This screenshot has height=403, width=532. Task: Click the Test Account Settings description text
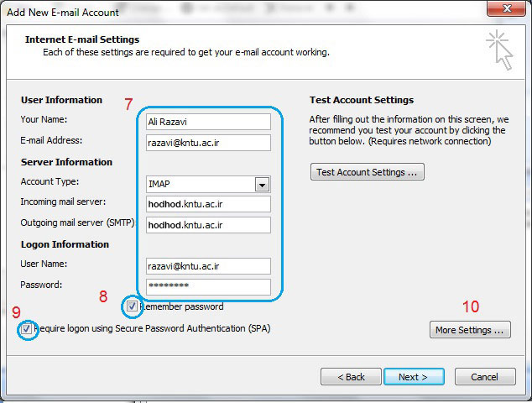coord(407,130)
